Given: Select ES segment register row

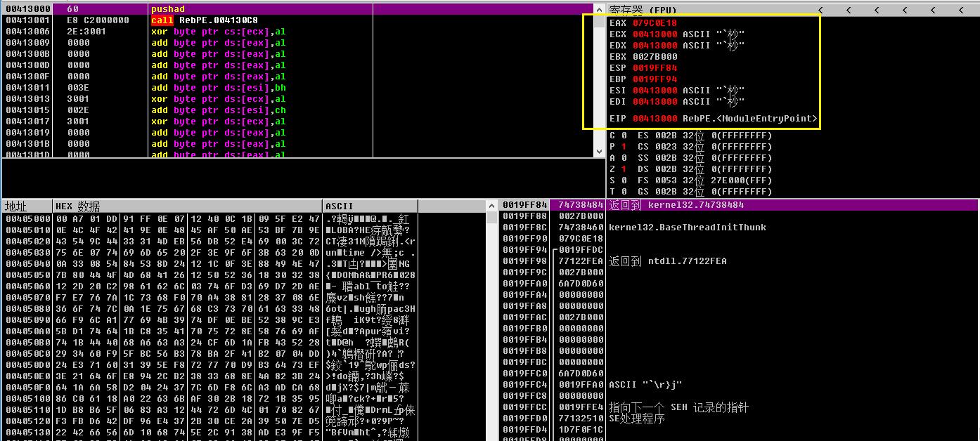Looking at the screenshot, I should coord(704,136).
